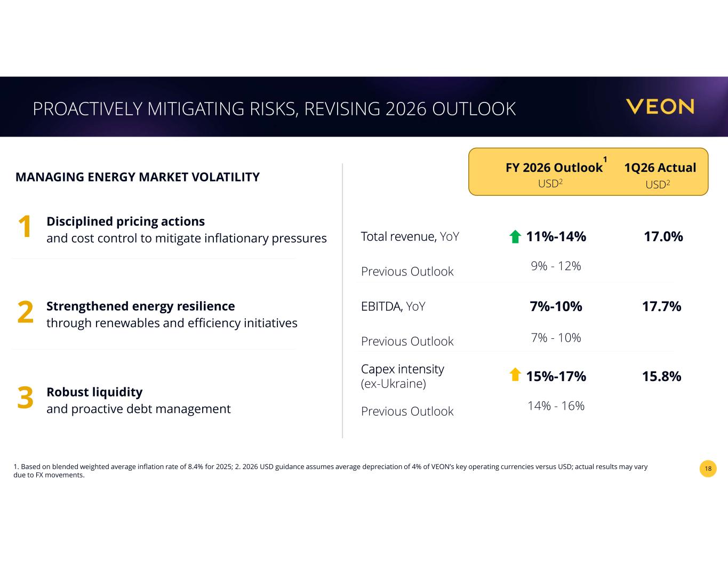Click the footnote superscript 1 on Outlook
Image resolution: width=728 pixels, height=563 pixels.
pyautogui.click(x=605, y=160)
